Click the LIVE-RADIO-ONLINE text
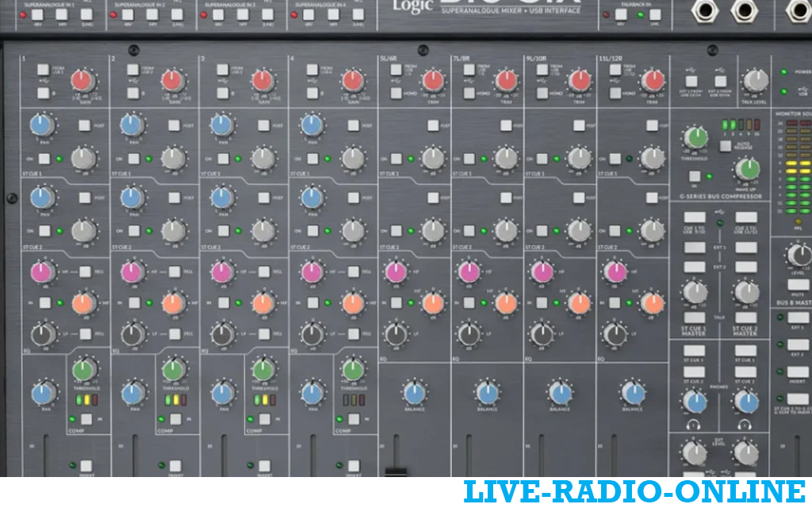This screenshot has width=812, height=508. click(634, 491)
